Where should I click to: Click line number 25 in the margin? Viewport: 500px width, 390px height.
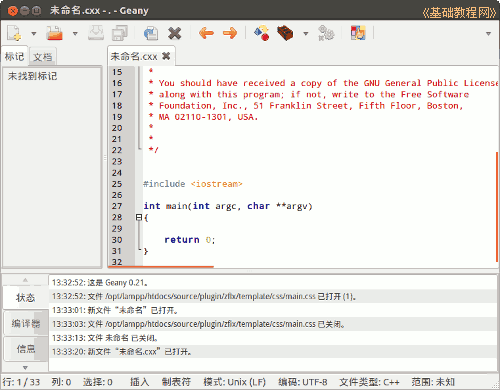(x=117, y=184)
